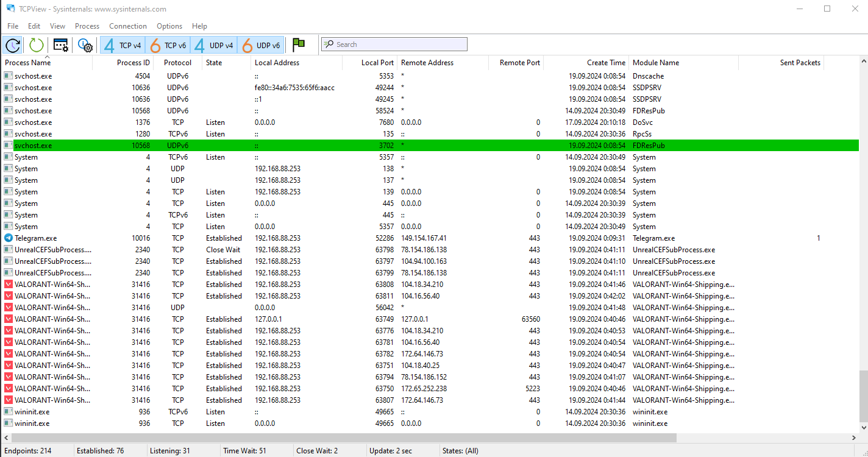Viewport: 868px width, 457px height.
Task: Disable the UDP v6 filter
Action: pos(261,44)
